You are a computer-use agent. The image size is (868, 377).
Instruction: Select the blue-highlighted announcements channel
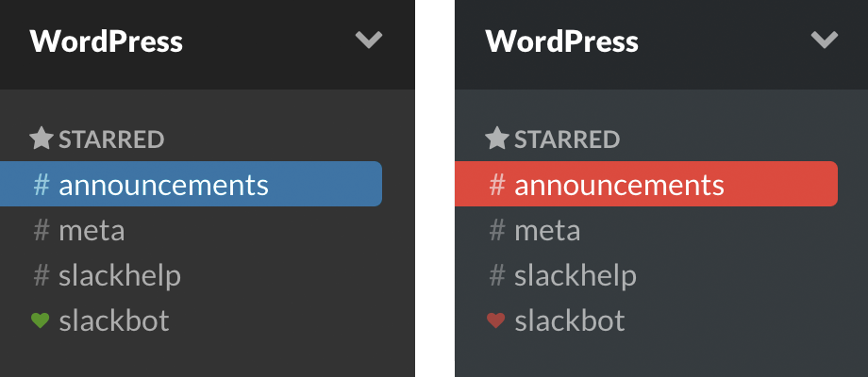(x=163, y=185)
